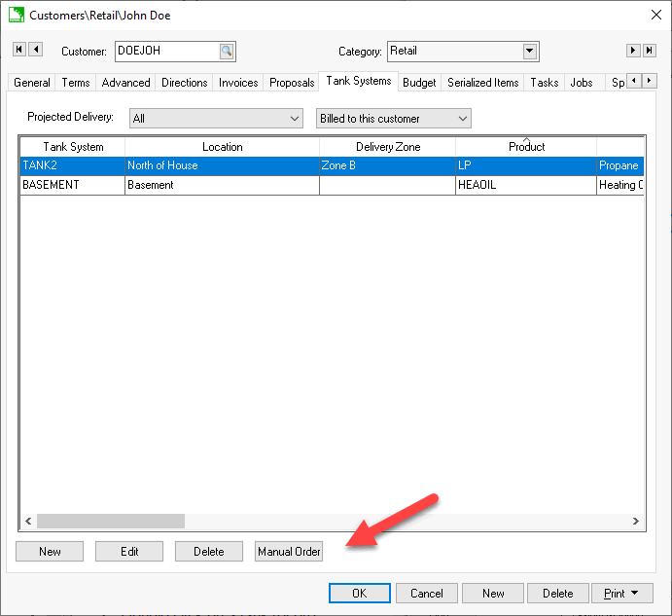Open the Serialized Items tab
Viewport: 672px width, 616px height.
(482, 83)
